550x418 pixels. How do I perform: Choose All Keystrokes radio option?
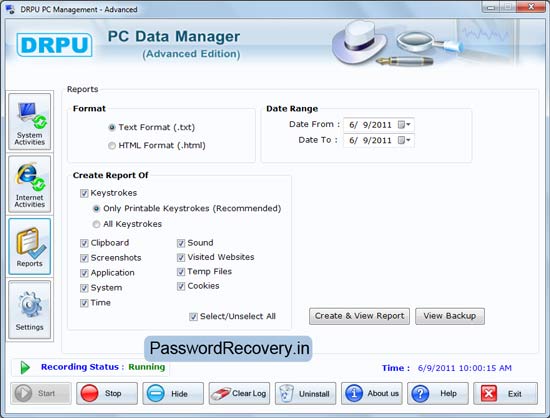[96, 224]
